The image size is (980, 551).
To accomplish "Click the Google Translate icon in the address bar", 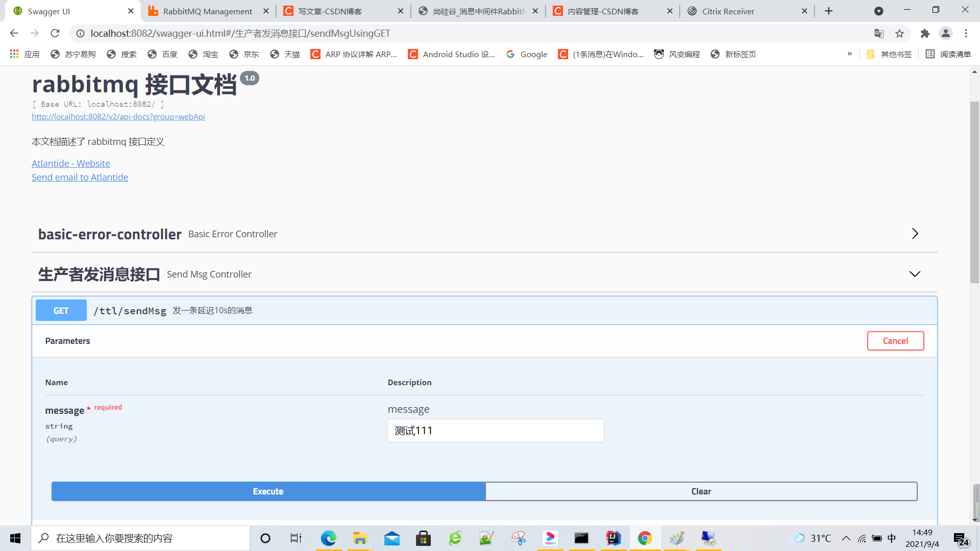I will tap(879, 33).
